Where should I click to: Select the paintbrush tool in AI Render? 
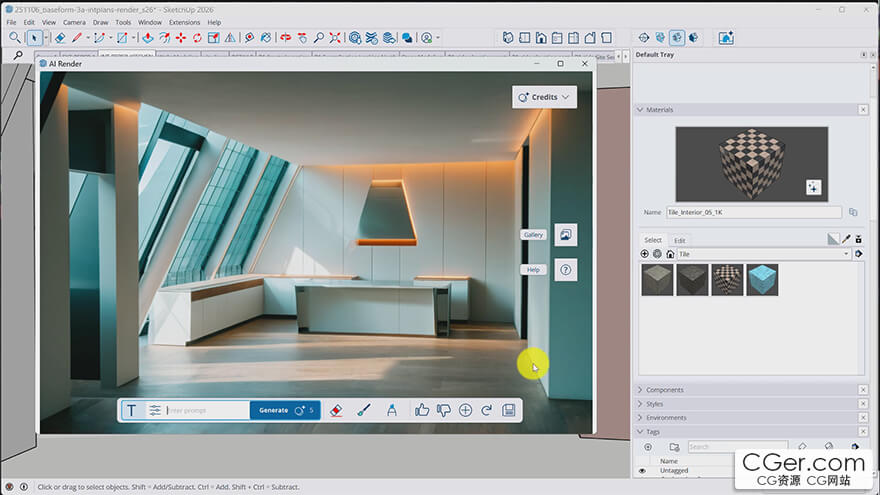pyautogui.click(x=364, y=410)
